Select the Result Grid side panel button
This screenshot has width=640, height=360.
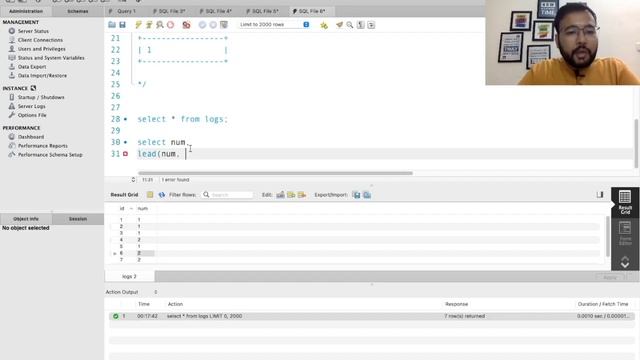point(625,202)
